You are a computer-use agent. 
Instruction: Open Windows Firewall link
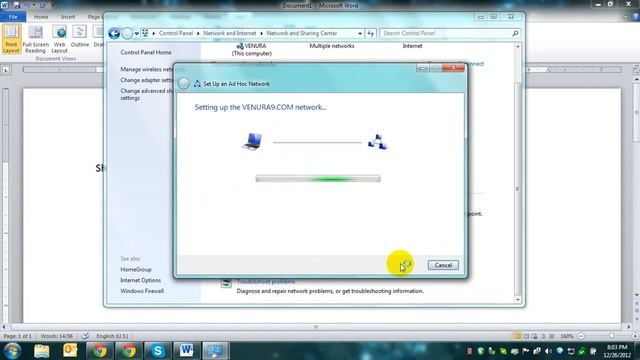pyautogui.click(x=142, y=291)
